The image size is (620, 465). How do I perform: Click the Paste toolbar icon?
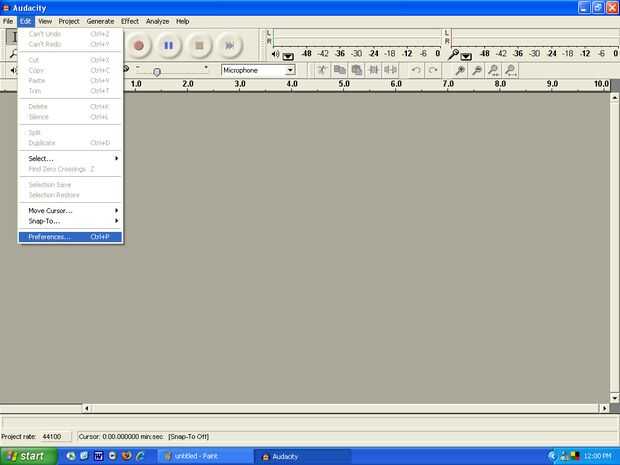point(356,70)
